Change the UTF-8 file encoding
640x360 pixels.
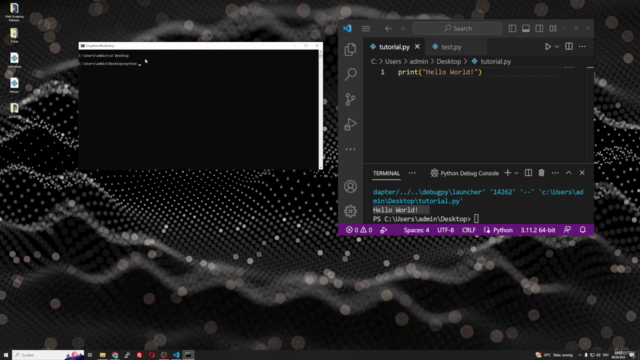pyautogui.click(x=445, y=230)
